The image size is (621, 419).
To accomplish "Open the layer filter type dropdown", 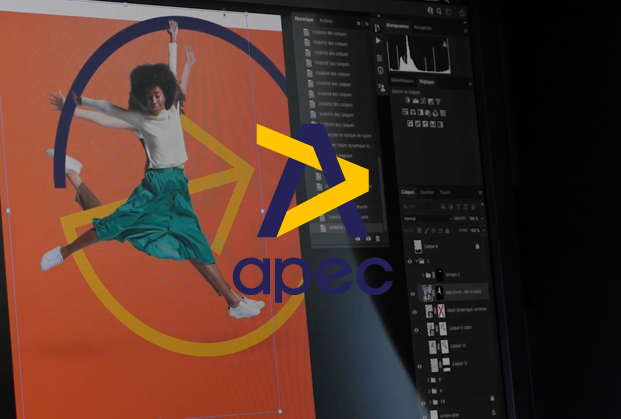I will point(419,206).
